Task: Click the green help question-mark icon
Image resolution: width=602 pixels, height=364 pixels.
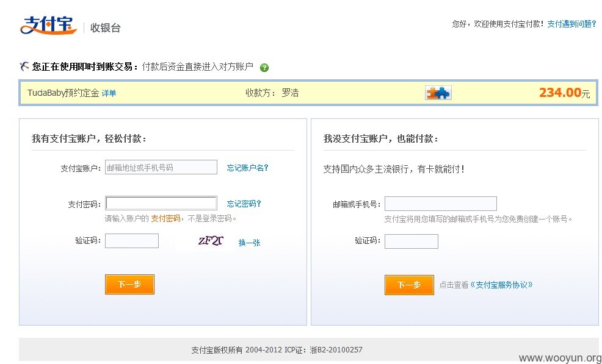Action: pyautogui.click(x=264, y=68)
